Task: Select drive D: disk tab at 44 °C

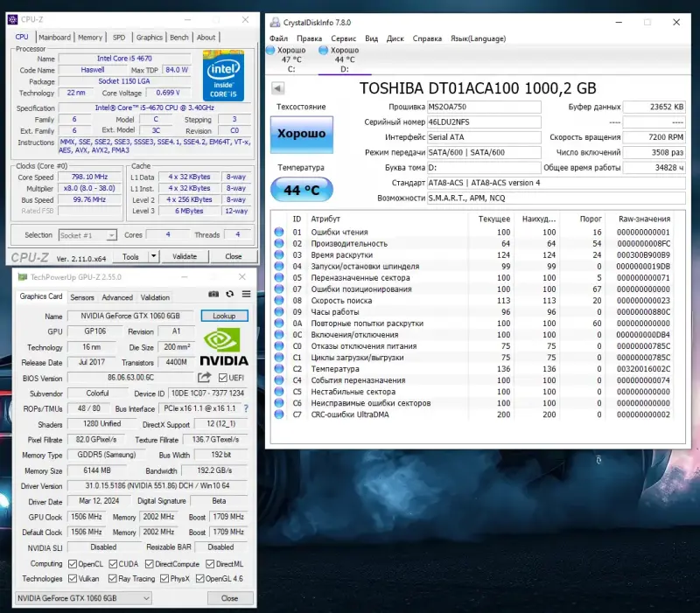Action: pyautogui.click(x=344, y=59)
